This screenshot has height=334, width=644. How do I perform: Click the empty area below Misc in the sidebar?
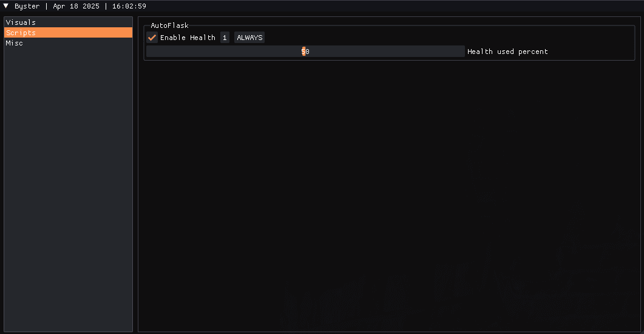(x=68, y=189)
